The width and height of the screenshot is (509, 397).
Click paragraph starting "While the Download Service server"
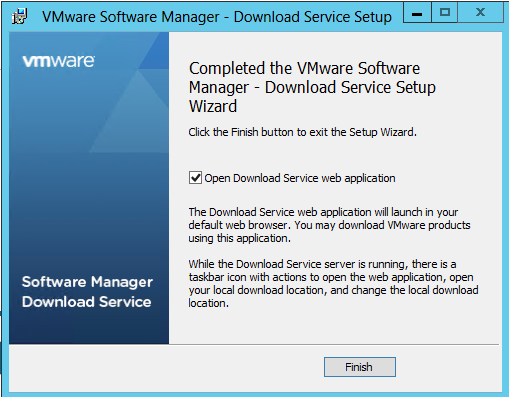(333, 283)
